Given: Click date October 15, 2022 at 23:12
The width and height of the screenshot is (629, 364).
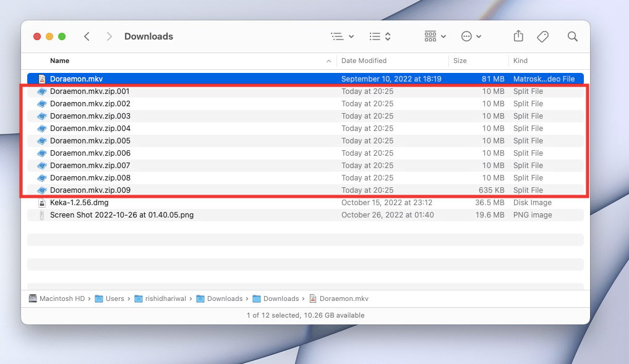Looking at the screenshot, I should pyautogui.click(x=387, y=203).
